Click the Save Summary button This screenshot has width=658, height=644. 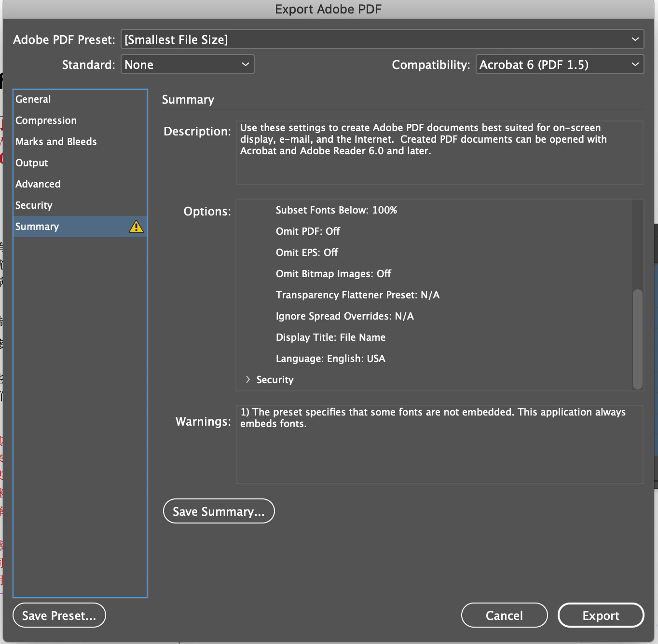(219, 511)
